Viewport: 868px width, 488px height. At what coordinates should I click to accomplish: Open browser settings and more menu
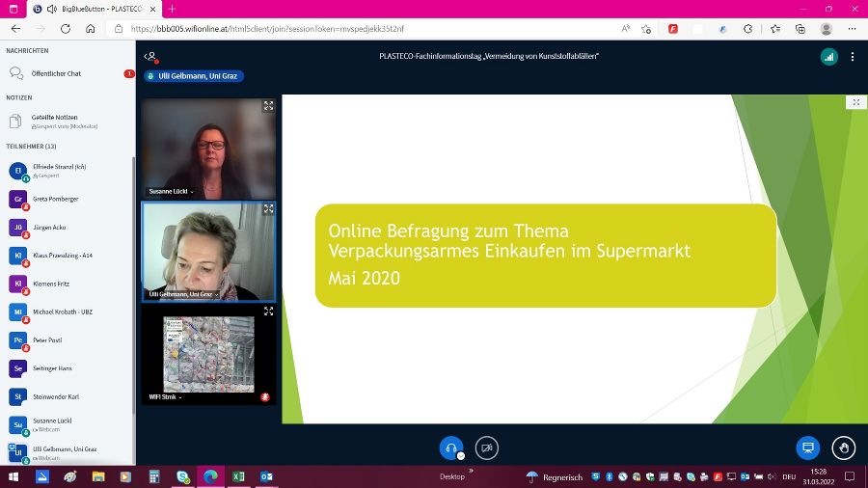(852, 29)
